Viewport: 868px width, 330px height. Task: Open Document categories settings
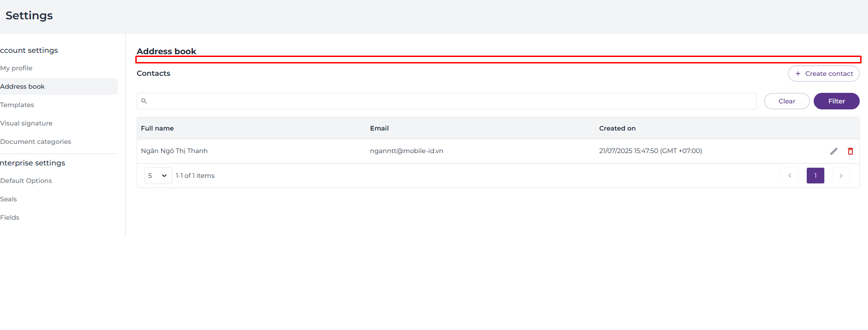pos(36,142)
